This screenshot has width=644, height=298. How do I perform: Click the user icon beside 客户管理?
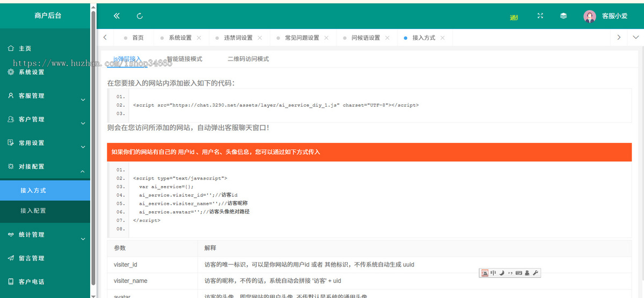(x=11, y=119)
